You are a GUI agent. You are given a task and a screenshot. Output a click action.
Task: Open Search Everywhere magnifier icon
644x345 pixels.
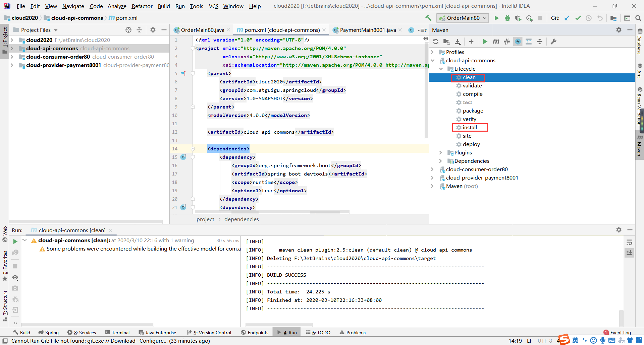(638, 18)
